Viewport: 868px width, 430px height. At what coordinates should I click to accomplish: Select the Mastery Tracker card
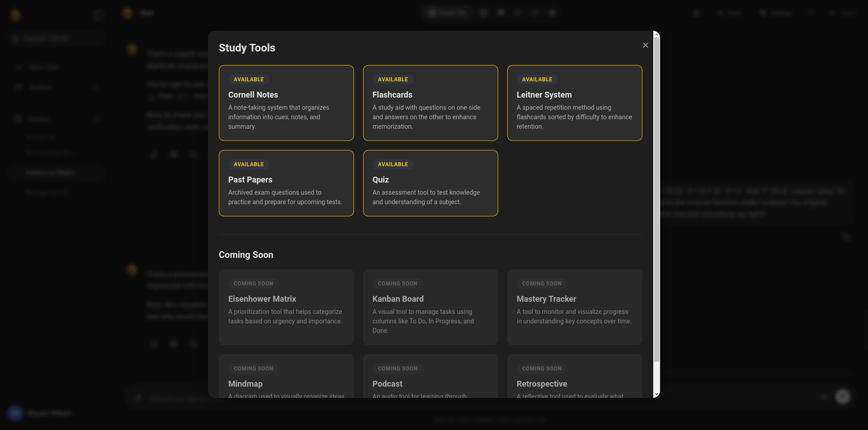pos(574,307)
